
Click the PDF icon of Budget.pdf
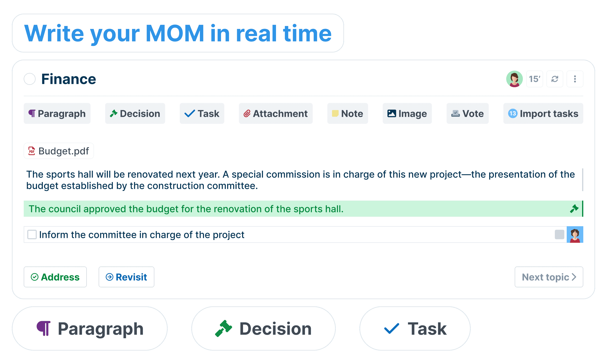pos(32,151)
